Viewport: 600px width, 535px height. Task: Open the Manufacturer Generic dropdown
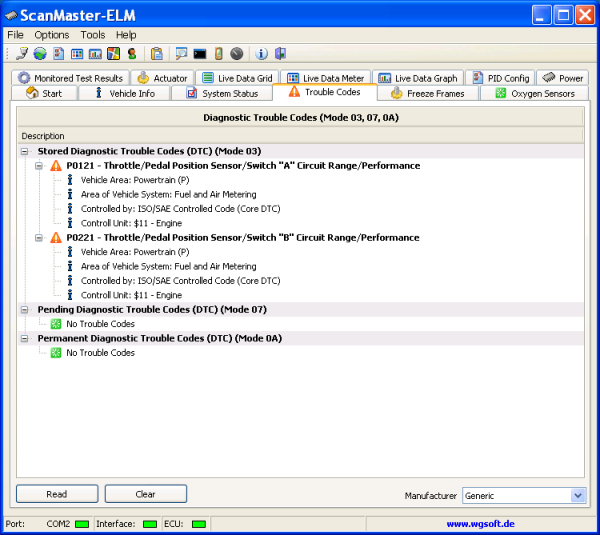pos(578,496)
